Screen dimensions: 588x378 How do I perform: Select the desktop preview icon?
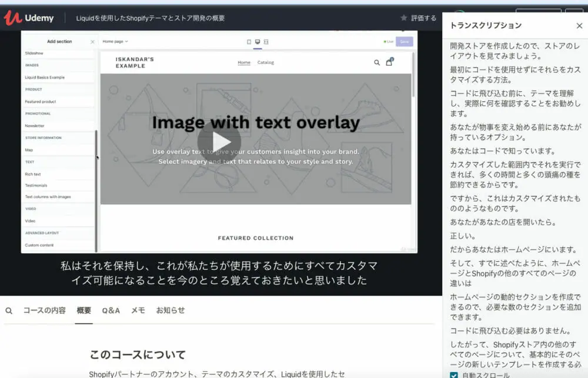(x=257, y=42)
